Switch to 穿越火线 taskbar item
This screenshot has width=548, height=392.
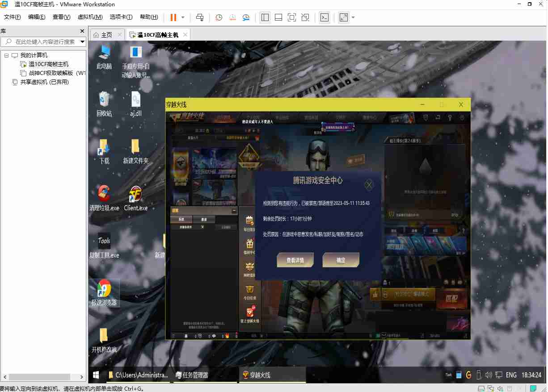click(273, 375)
